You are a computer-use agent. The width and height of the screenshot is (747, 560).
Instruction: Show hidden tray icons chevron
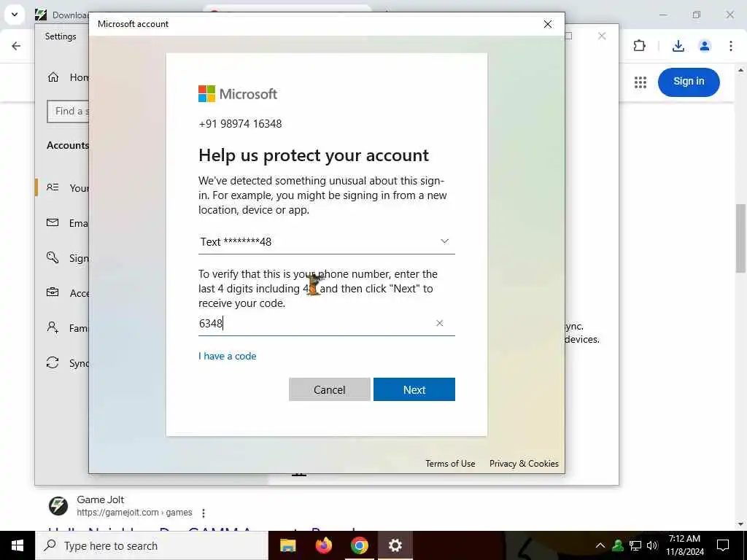[600, 545]
